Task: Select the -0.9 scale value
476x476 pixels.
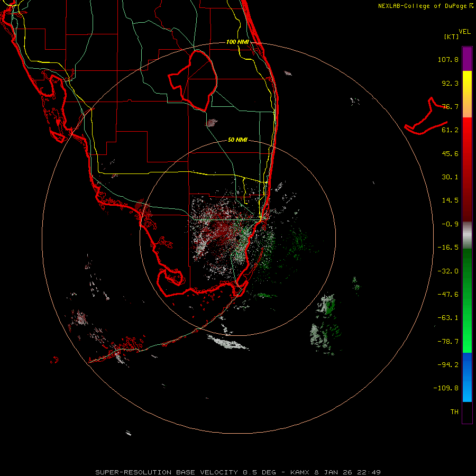Action: pyautogui.click(x=450, y=224)
